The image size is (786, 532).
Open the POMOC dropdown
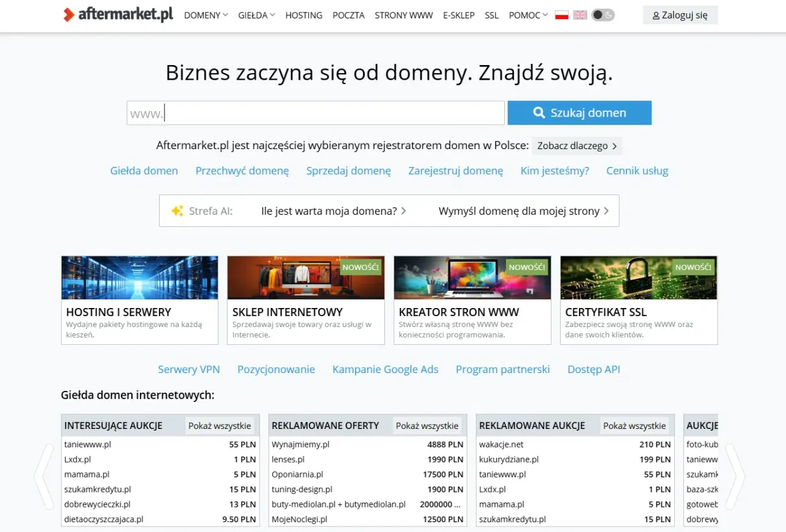tap(526, 15)
